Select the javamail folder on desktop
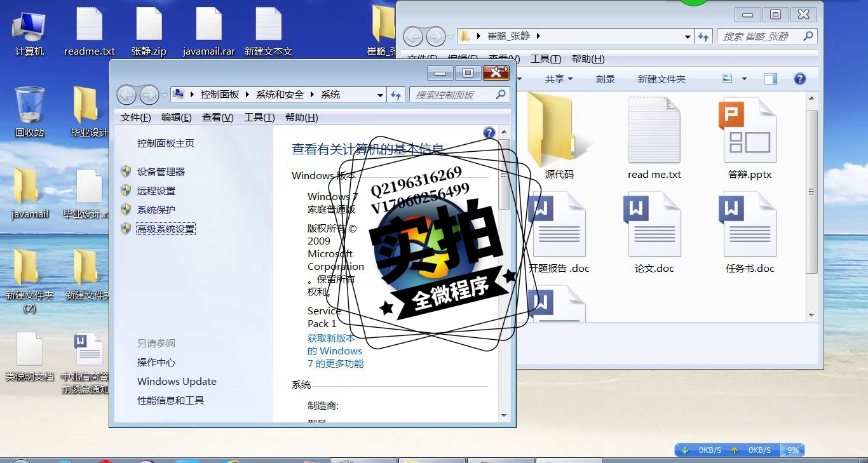This screenshot has height=463, width=868. (29, 194)
